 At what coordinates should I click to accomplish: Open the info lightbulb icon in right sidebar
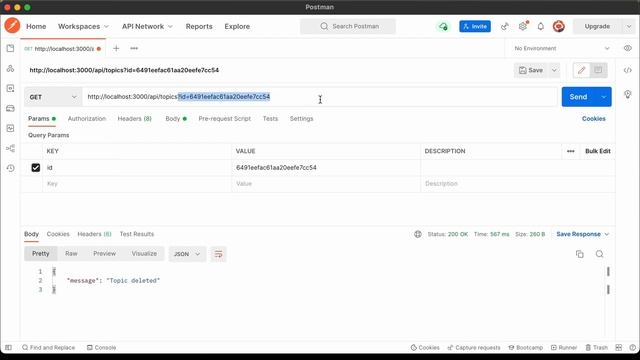coord(627,94)
